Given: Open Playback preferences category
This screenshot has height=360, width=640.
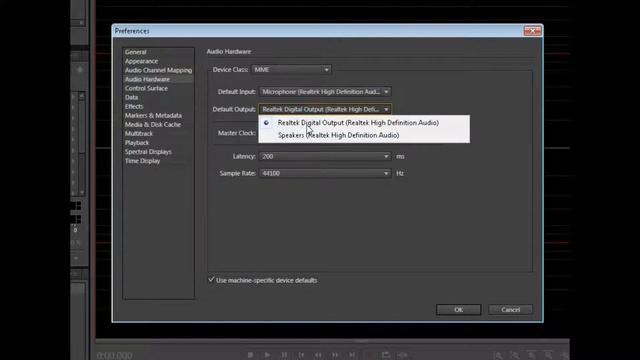Looking at the screenshot, I should tap(137, 142).
